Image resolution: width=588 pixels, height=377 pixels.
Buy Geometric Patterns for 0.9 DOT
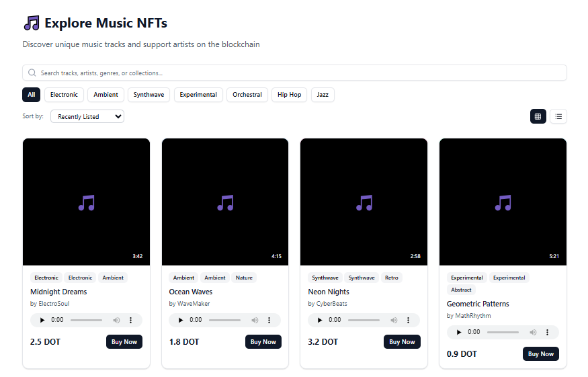tap(541, 353)
